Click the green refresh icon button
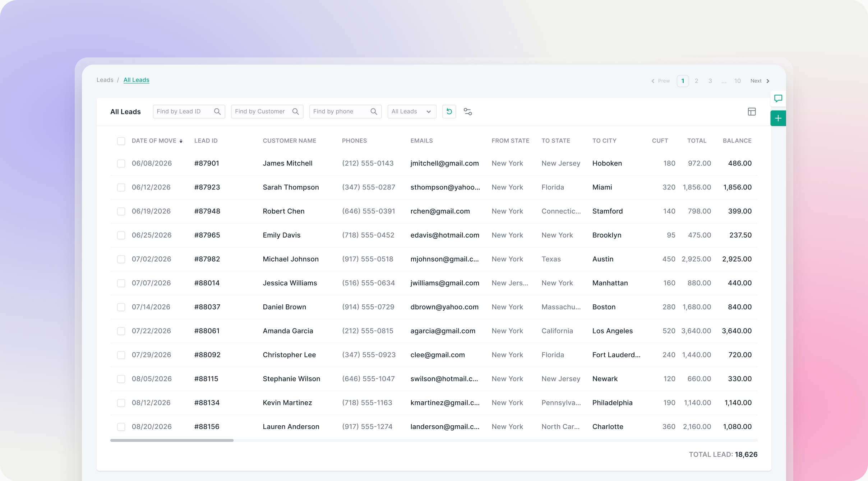The height and width of the screenshot is (481, 868). click(x=449, y=112)
